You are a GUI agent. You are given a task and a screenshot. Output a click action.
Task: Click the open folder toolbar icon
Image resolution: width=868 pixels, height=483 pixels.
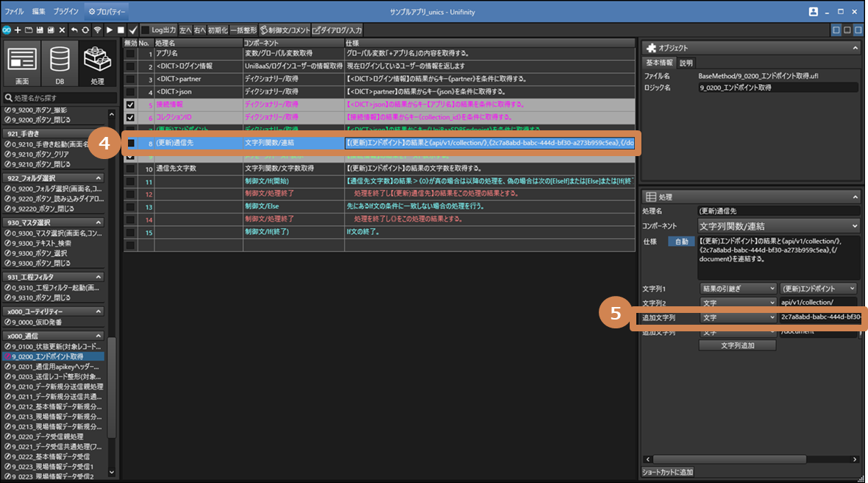click(x=29, y=30)
